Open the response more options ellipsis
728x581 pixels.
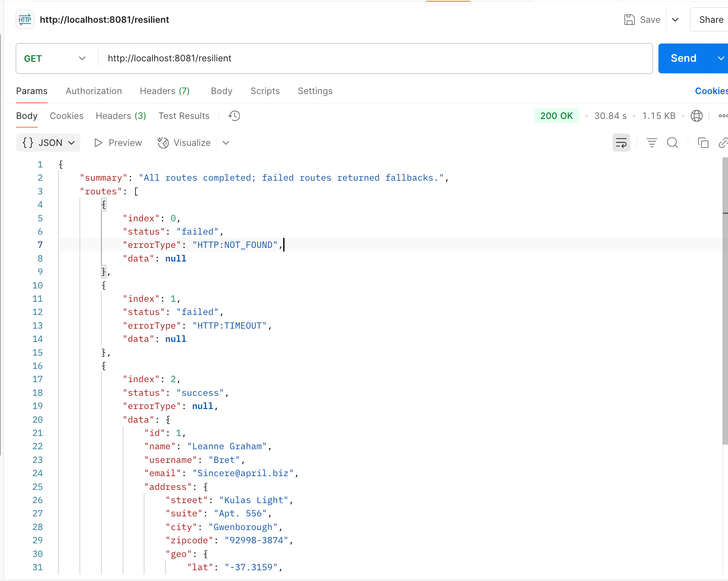[x=723, y=116]
